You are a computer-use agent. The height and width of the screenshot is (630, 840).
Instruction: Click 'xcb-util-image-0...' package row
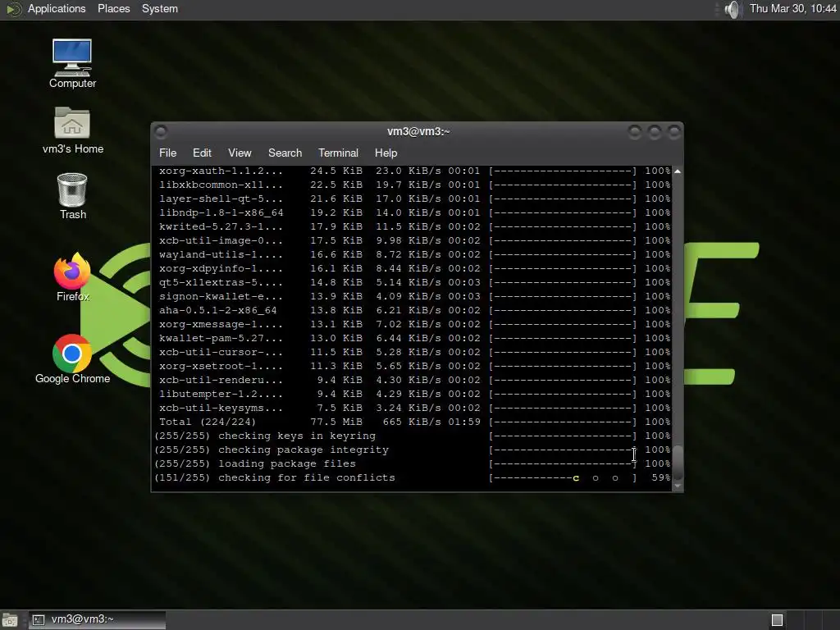point(413,240)
